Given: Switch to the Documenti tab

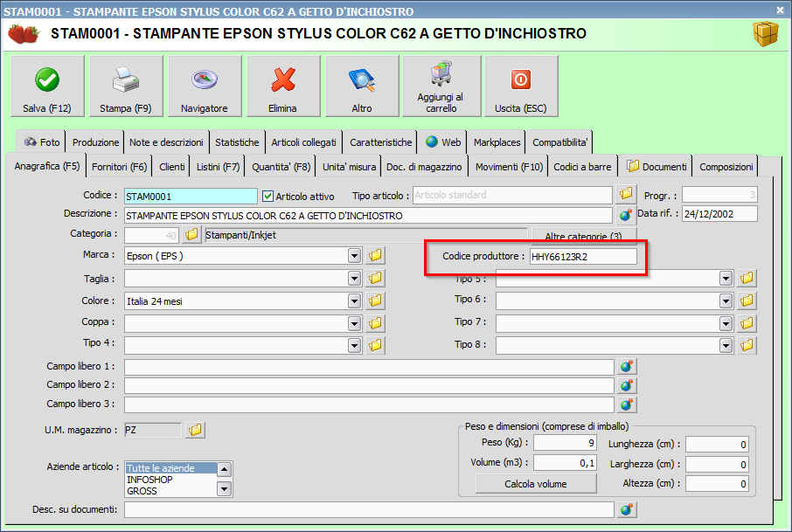Looking at the screenshot, I should point(657,167).
